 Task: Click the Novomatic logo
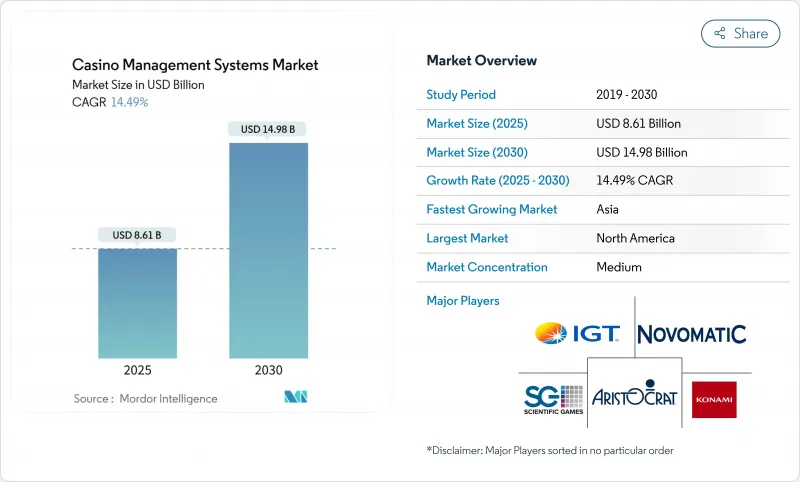[692, 334]
